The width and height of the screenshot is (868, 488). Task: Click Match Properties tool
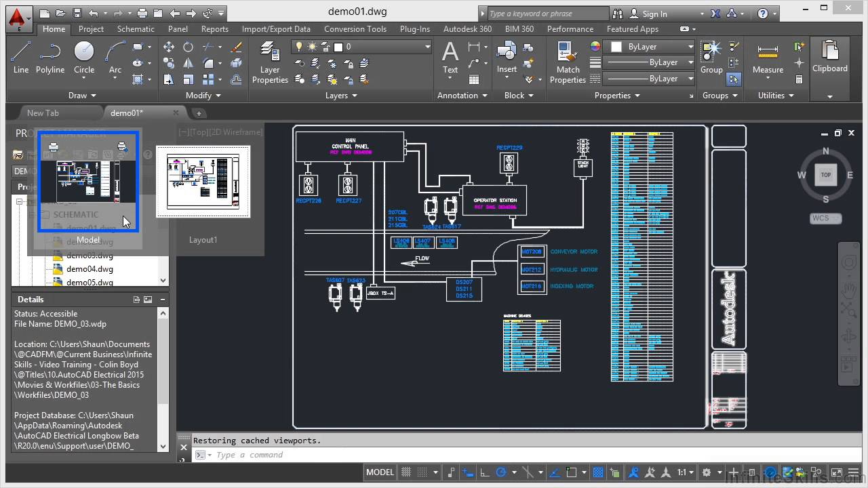pos(568,62)
